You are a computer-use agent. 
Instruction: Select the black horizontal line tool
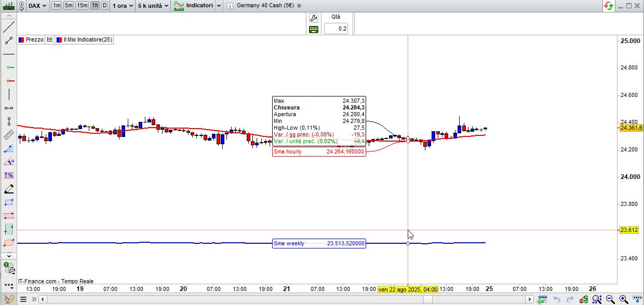pos(9,54)
